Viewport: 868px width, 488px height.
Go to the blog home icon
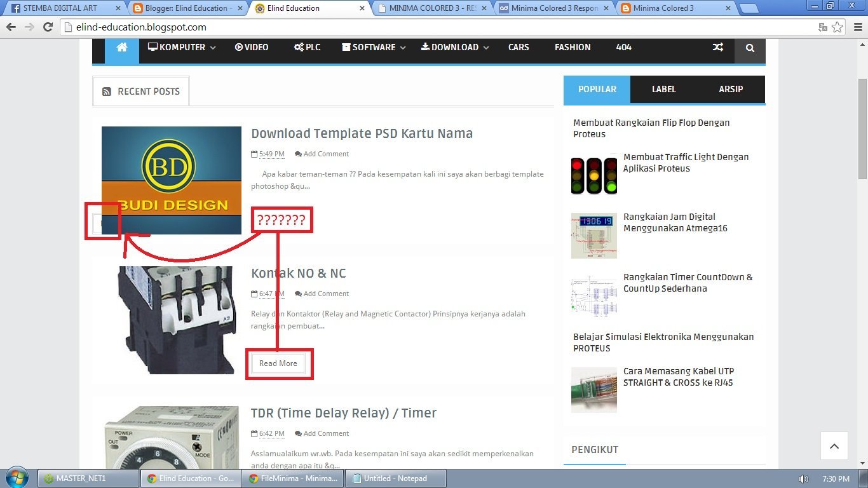[x=122, y=48]
